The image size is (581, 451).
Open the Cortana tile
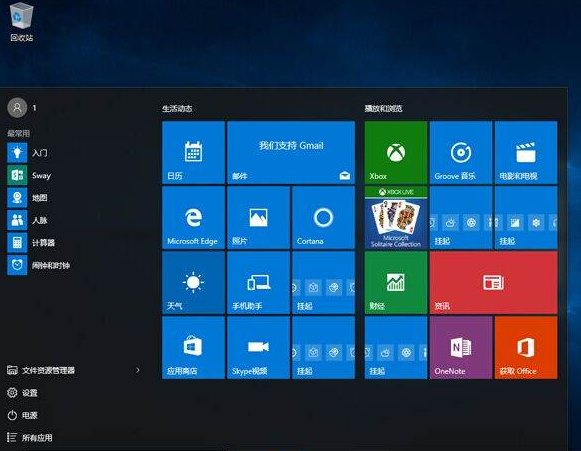[323, 218]
